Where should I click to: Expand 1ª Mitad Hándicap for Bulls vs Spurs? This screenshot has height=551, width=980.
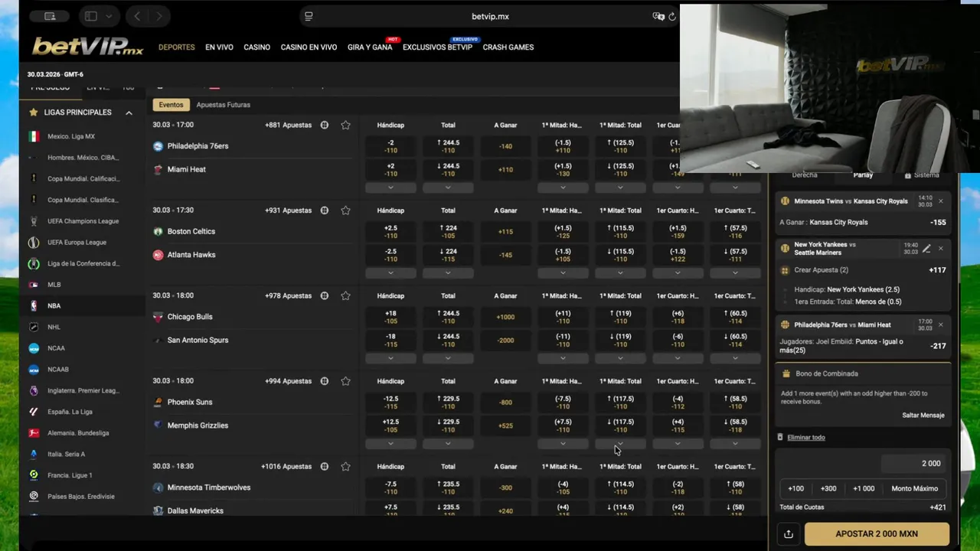point(563,358)
